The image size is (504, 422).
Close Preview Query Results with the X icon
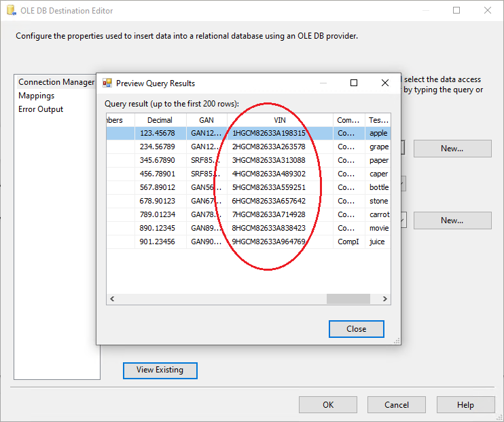click(x=385, y=83)
